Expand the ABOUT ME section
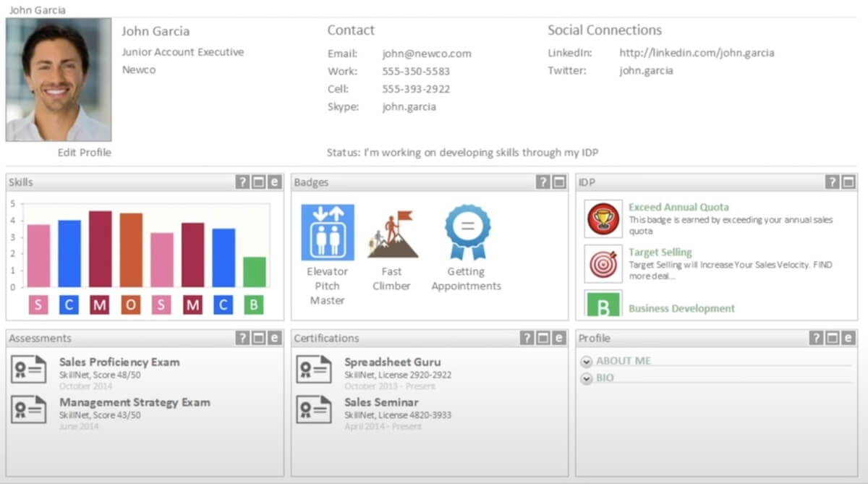This screenshot has height=484, width=868. pyautogui.click(x=587, y=361)
